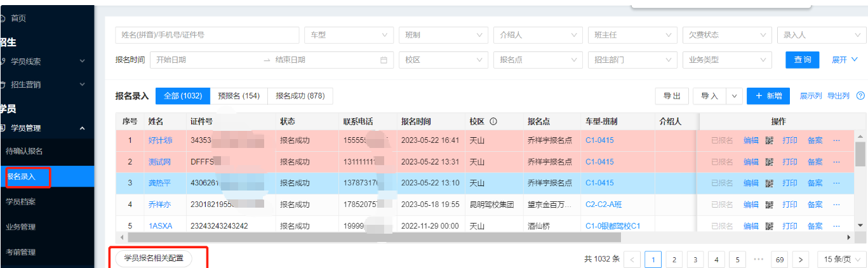Open more actions (…) for 测试网 row

(836, 162)
